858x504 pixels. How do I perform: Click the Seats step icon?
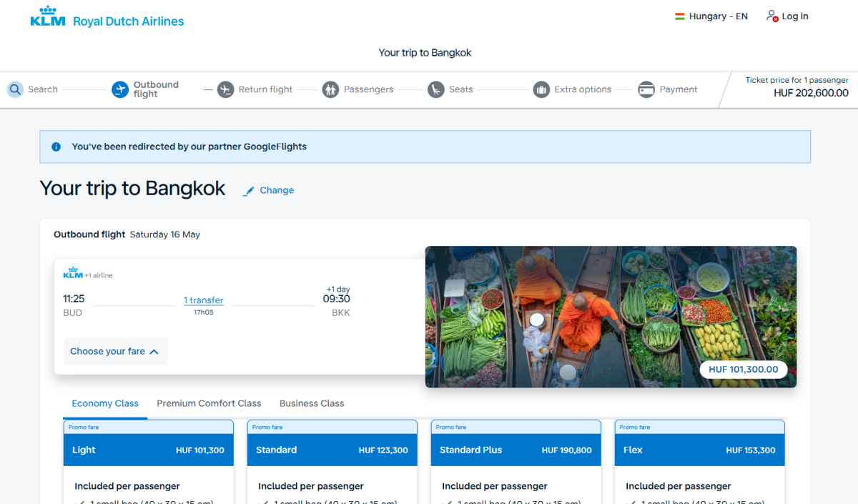coord(436,89)
